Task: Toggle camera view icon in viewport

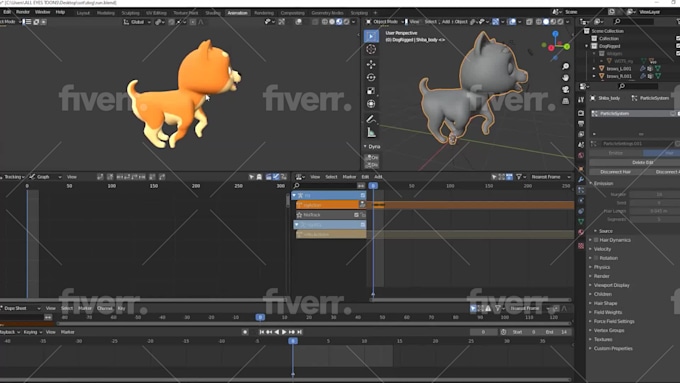Action: pyautogui.click(x=566, y=89)
